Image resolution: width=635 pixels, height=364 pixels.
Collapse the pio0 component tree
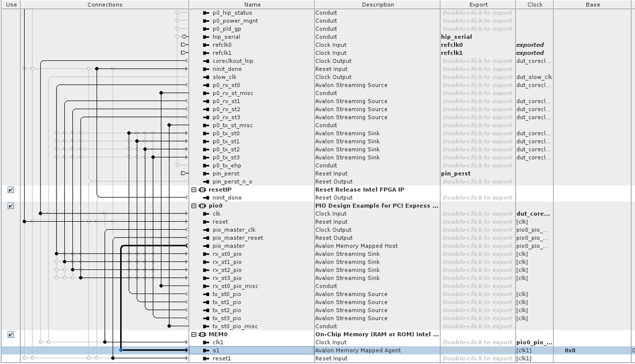[194, 206]
